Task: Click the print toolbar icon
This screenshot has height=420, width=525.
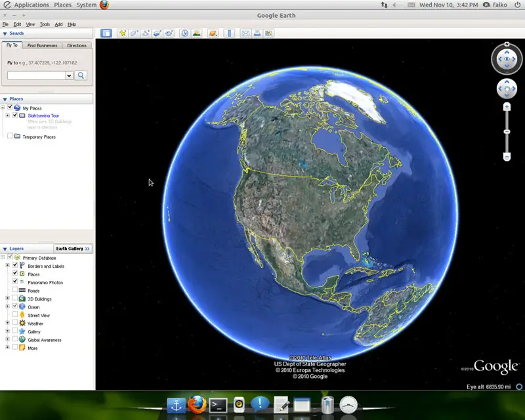Action: point(257,33)
